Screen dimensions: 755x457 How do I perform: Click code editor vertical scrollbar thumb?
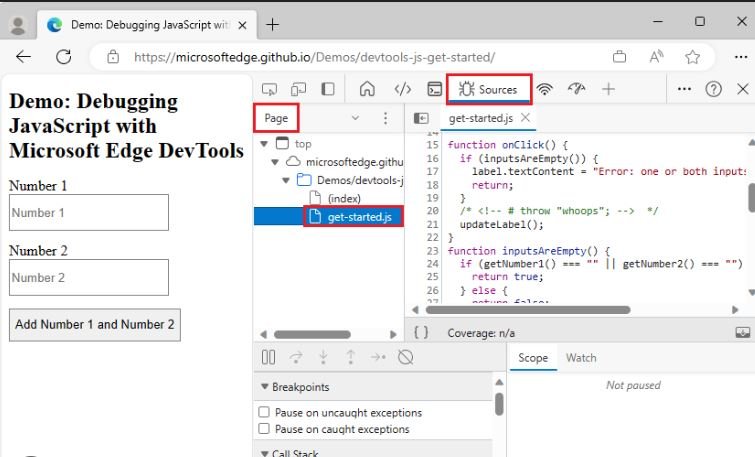pos(752,197)
